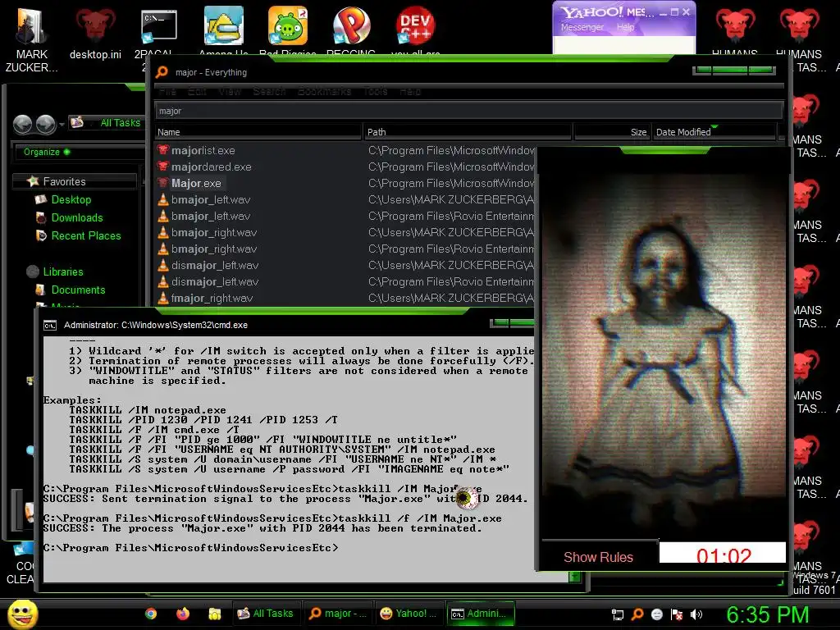Open the Help menu in Yahoo Messenger
Screen dimensions: 840x630
(x=625, y=27)
